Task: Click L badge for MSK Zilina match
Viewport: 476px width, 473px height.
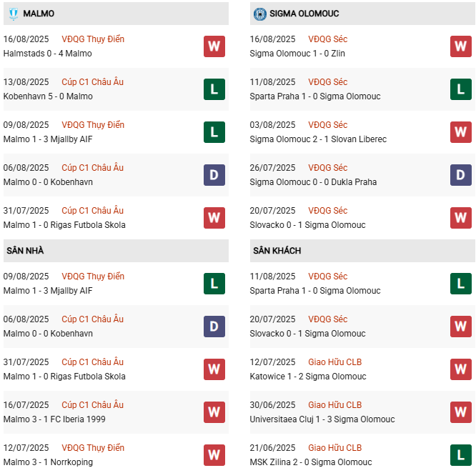Action: click(460, 455)
